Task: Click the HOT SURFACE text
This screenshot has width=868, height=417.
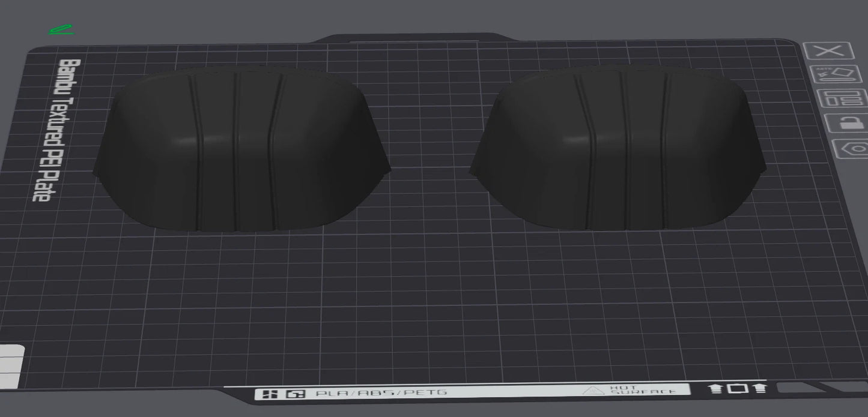Action: tap(643, 390)
